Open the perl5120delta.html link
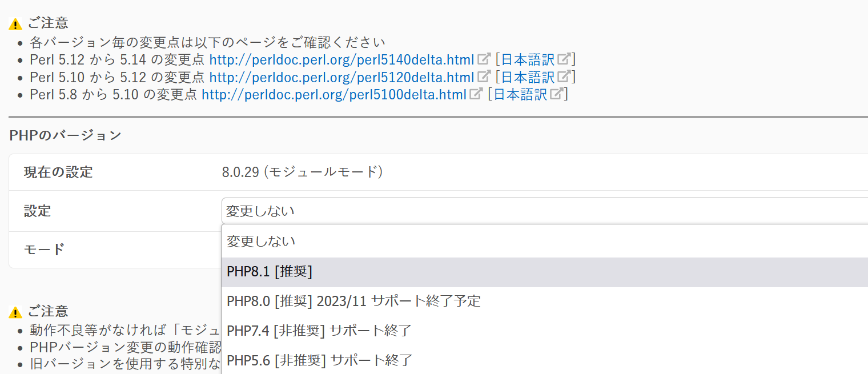 pyautogui.click(x=342, y=77)
